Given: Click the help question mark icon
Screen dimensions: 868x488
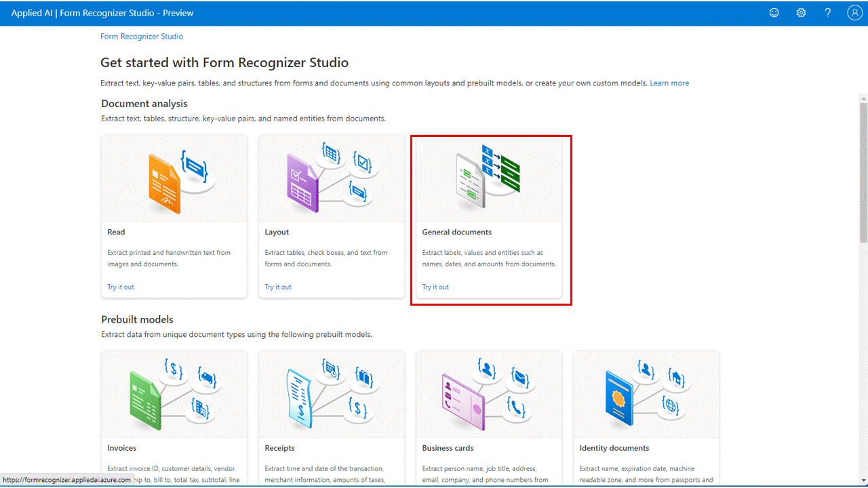Looking at the screenshot, I should [827, 12].
